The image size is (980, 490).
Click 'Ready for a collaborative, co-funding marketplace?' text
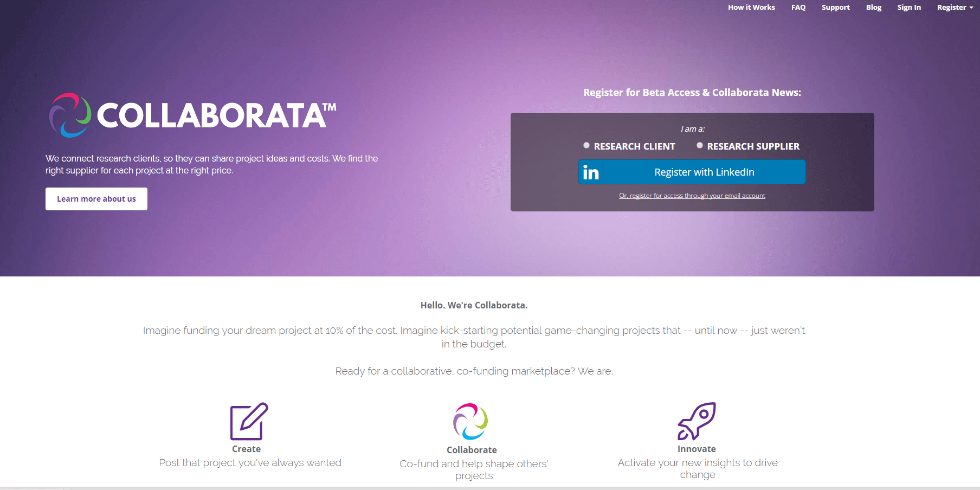tap(474, 371)
